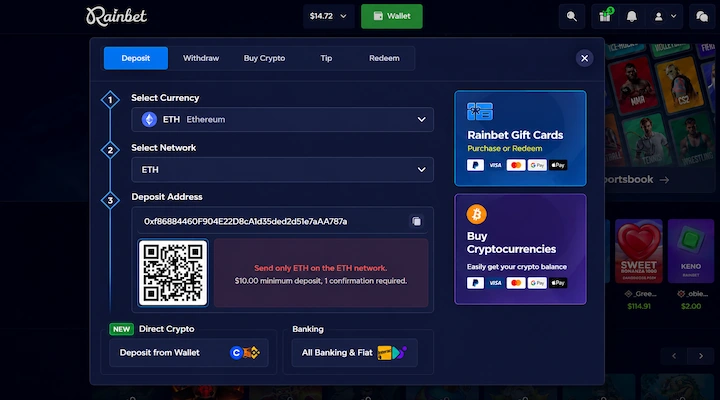Open the chat bubbles icon
This screenshot has width=720, height=400.
[702, 17]
